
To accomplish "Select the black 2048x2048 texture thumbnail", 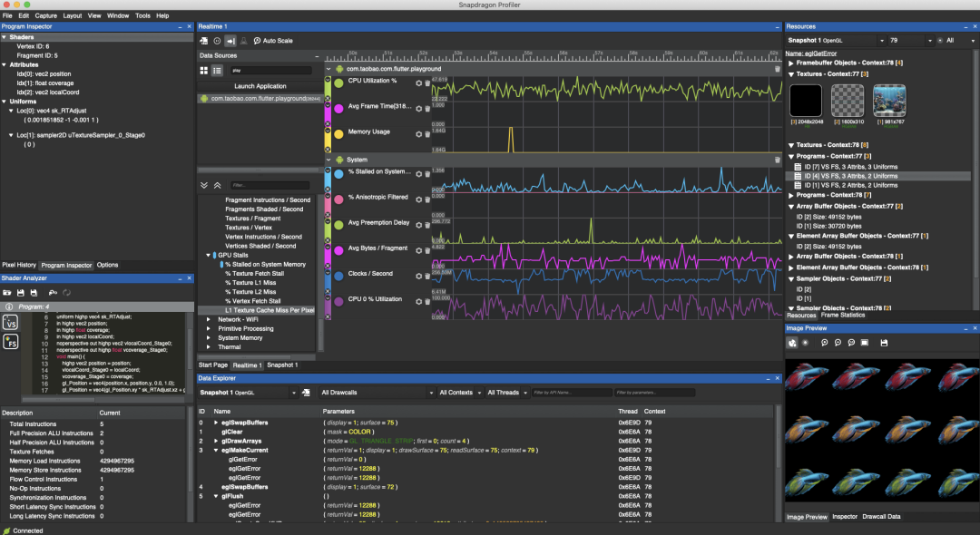I will (x=806, y=101).
